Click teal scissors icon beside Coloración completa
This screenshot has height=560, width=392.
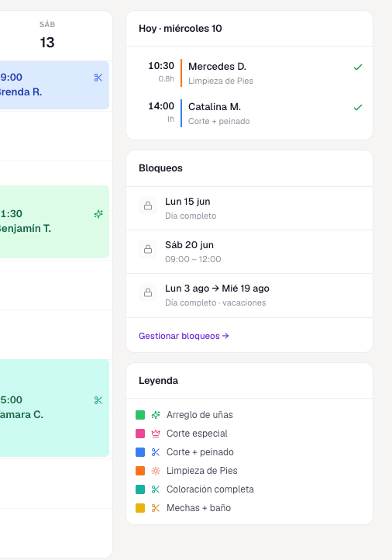156,489
